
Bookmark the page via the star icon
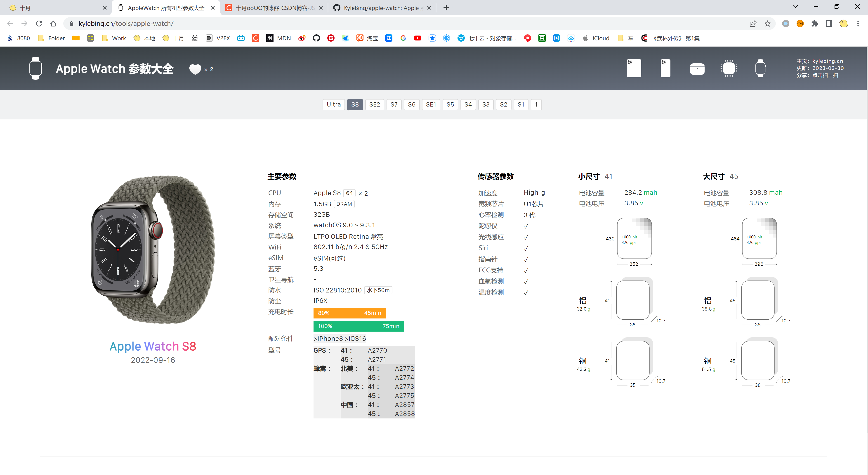767,24
